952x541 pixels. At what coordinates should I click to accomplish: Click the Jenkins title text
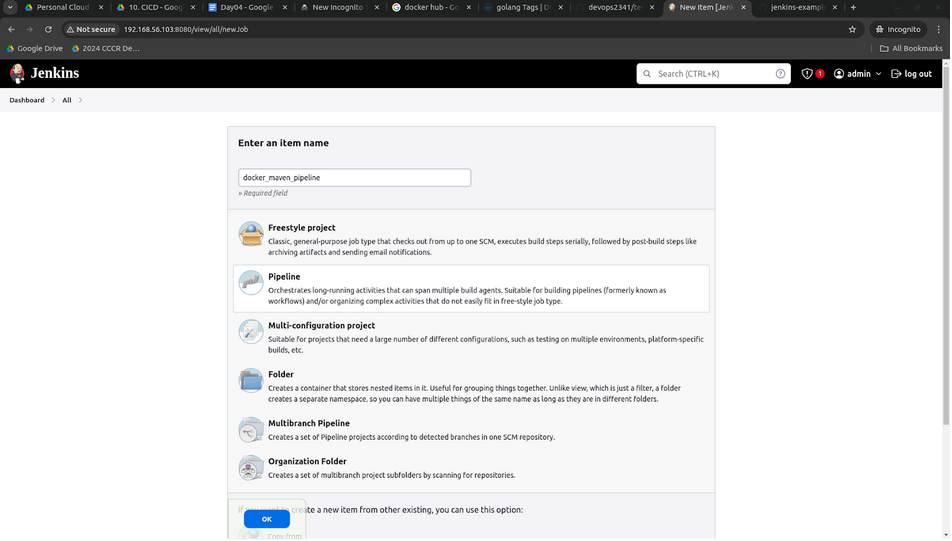[x=55, y=73]
